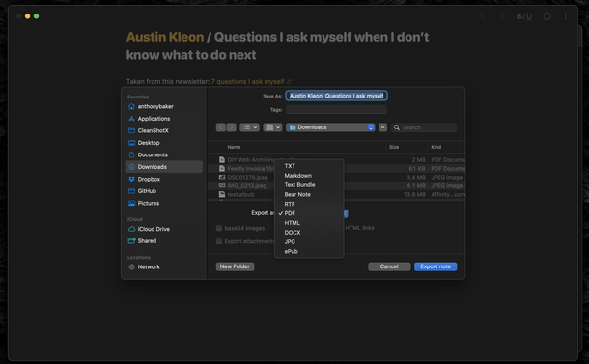This screenshot has width=589, height=364.
Task: Go back in the file dialog
Action: [x=221, y=127]
